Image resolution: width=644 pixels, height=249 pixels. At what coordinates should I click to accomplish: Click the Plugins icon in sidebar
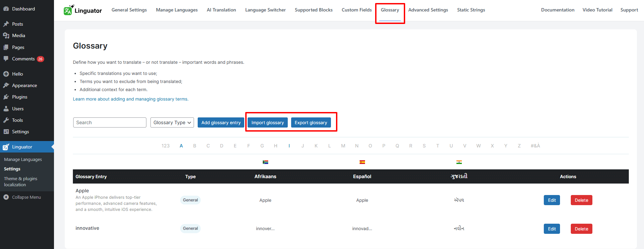click(x=6, y=97)
